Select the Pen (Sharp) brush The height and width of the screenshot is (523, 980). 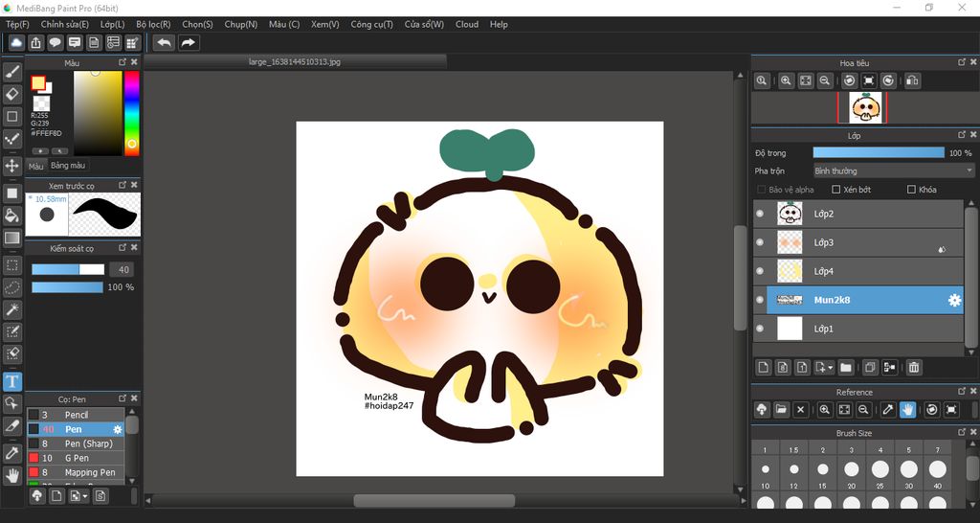76,443
